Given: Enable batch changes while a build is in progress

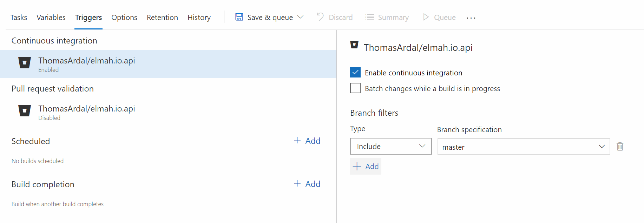Looking at the screenshot, I should (355, 88).
